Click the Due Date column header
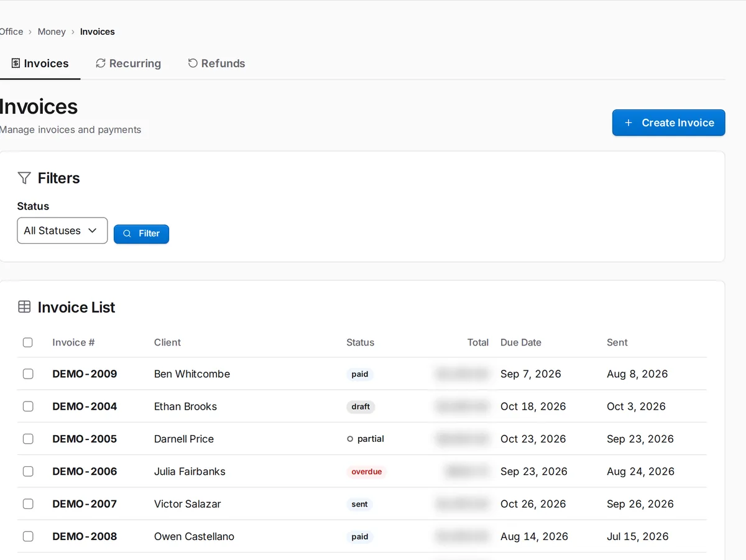This screenshot has height=560, width=746. pos(521,342)
